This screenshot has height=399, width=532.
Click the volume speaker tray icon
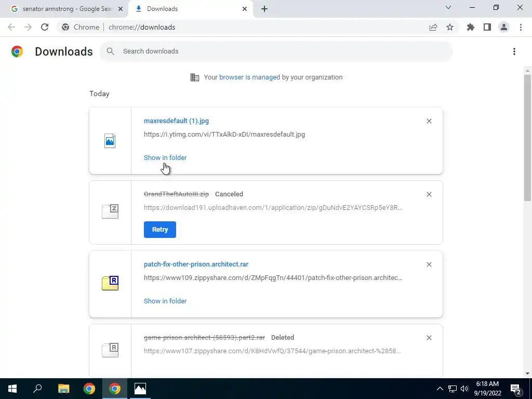pos(464,389)
